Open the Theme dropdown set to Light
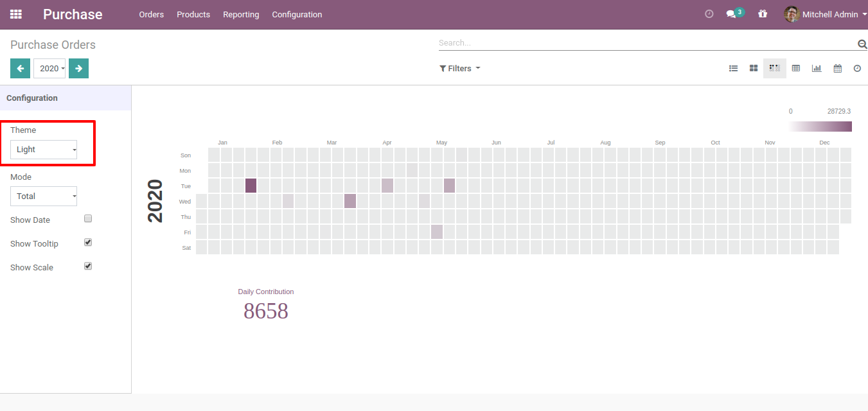This screenshot has height=411, width=868. coord(44,150)
